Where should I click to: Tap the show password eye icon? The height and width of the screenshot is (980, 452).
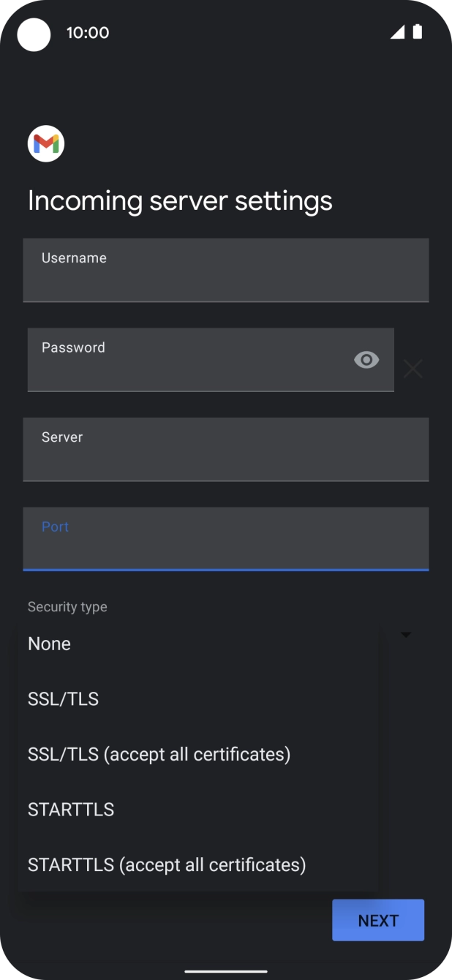tap(365, 360)
